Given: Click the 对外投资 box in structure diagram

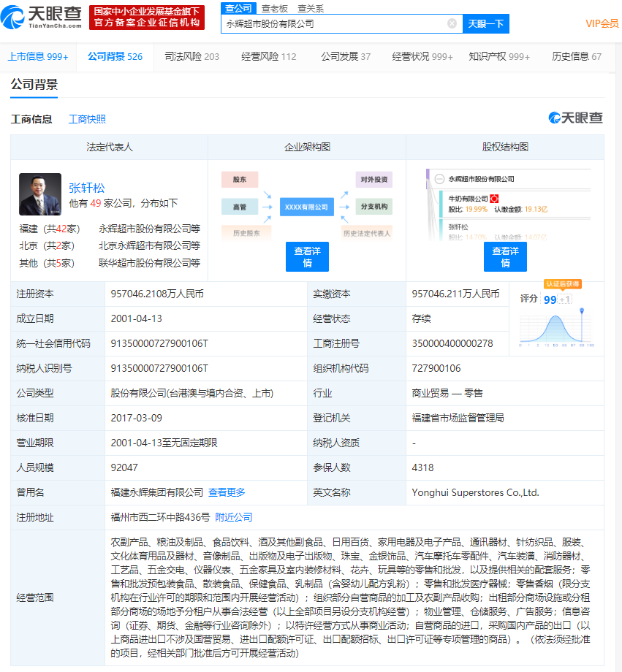Looking at the screenshot, I should [374, 180].
